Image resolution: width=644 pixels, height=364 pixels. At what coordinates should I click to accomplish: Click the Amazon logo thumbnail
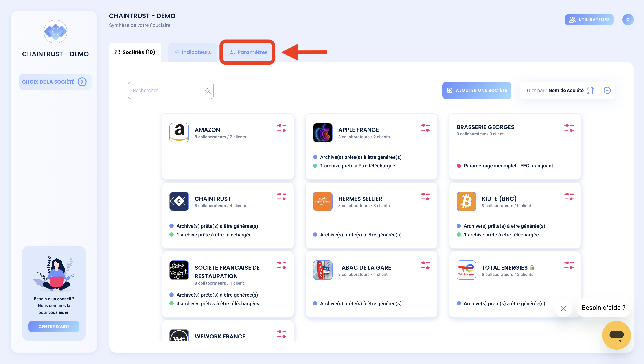[179, 132]
